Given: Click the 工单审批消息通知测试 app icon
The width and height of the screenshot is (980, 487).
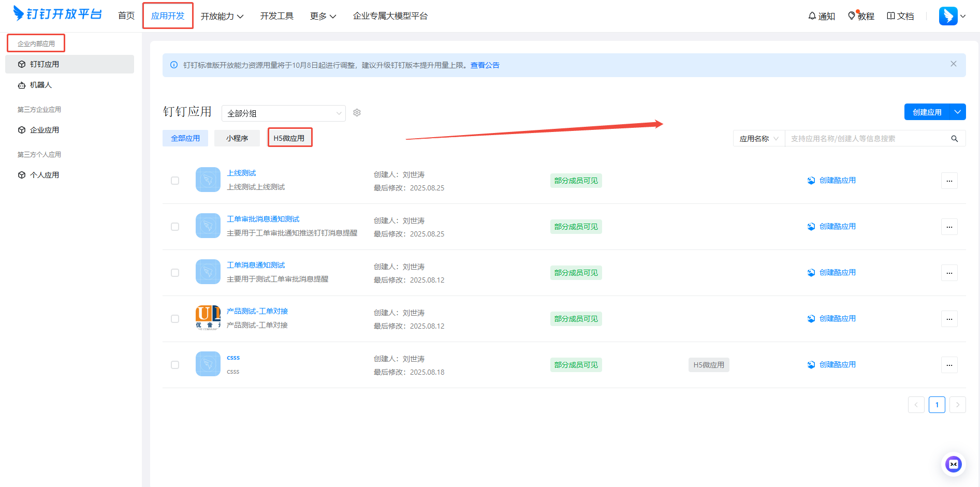Looking at the screenshot, I should 208,226.
